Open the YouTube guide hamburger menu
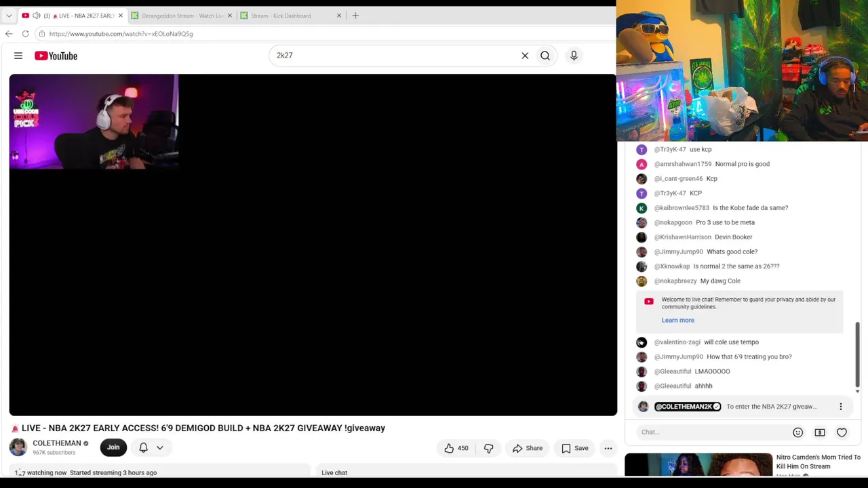The height and width of the screenshot is (488, 868). (18, 56)
